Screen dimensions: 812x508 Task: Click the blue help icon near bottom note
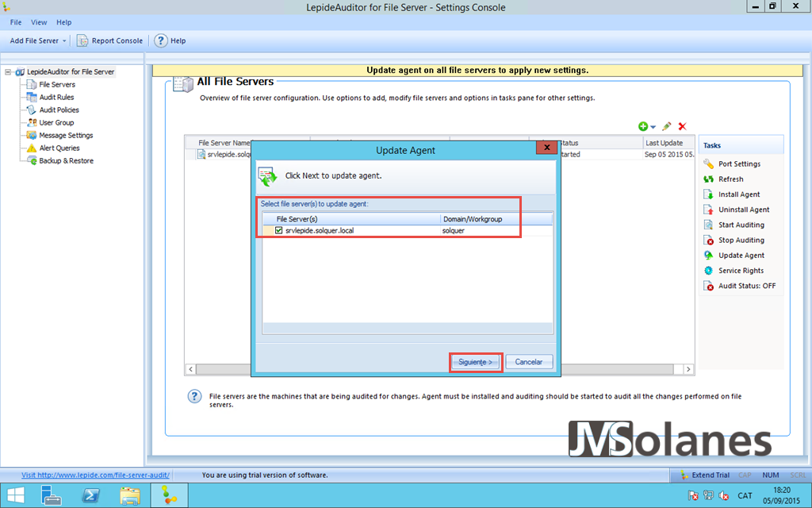click(x=194, y=397)
